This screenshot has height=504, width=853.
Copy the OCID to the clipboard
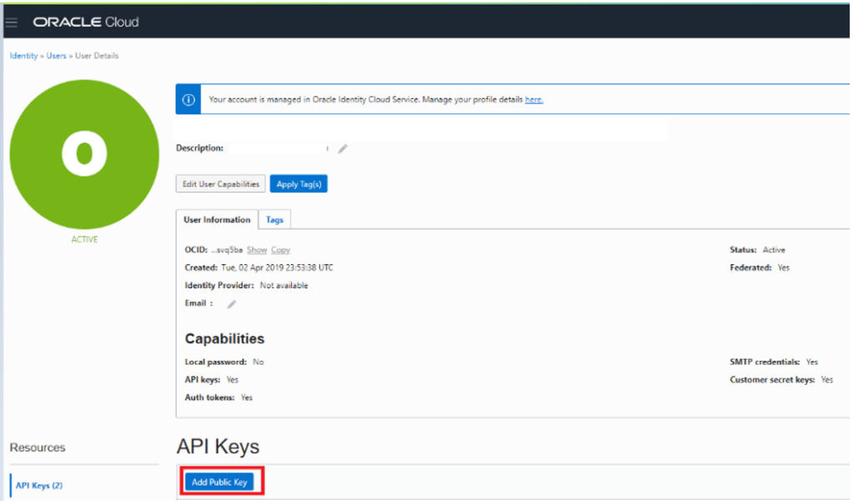pos(280,250)
